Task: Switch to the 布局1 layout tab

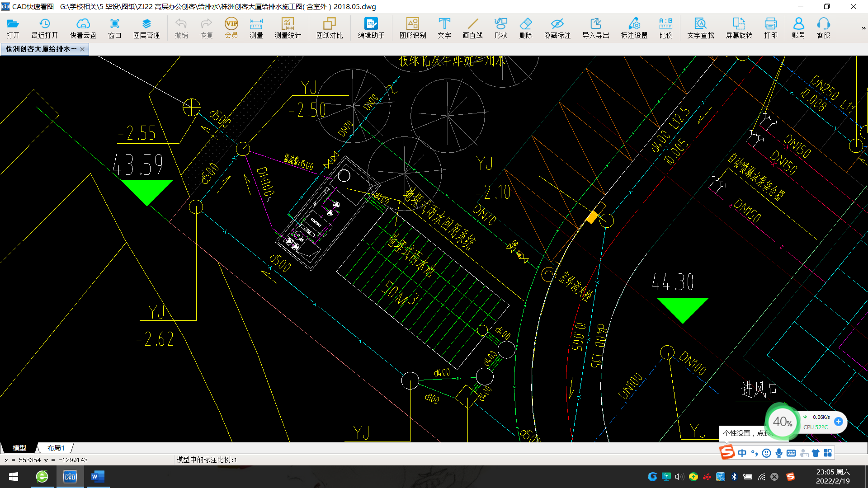Action: point(56,448)
